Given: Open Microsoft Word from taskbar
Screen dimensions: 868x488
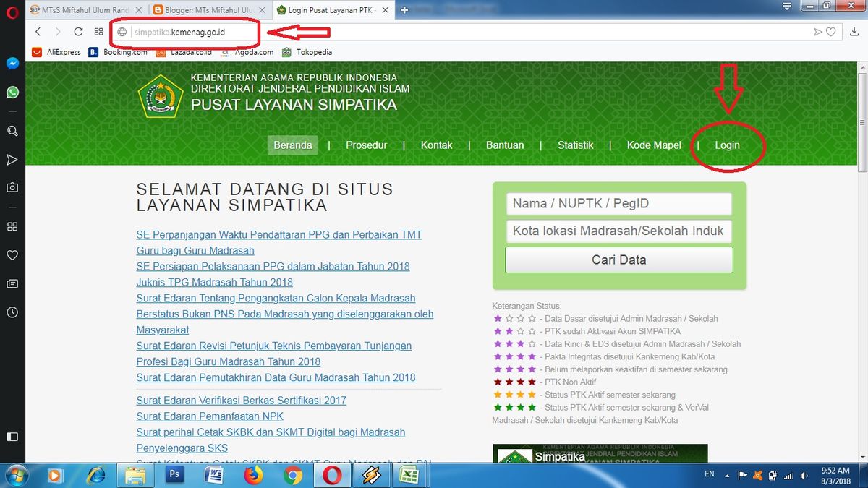Looking at the screenshot, I should pos(214,475).
